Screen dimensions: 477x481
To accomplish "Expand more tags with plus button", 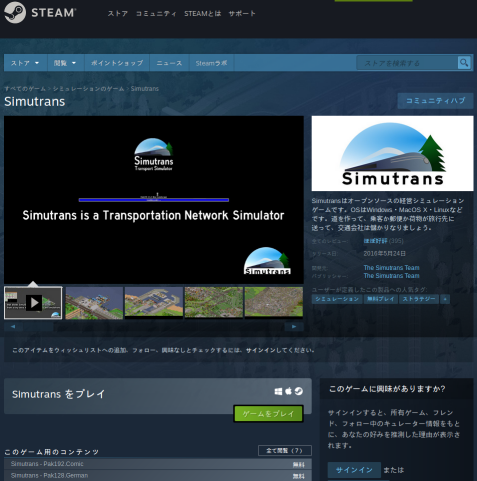I will tap(445, 299).
